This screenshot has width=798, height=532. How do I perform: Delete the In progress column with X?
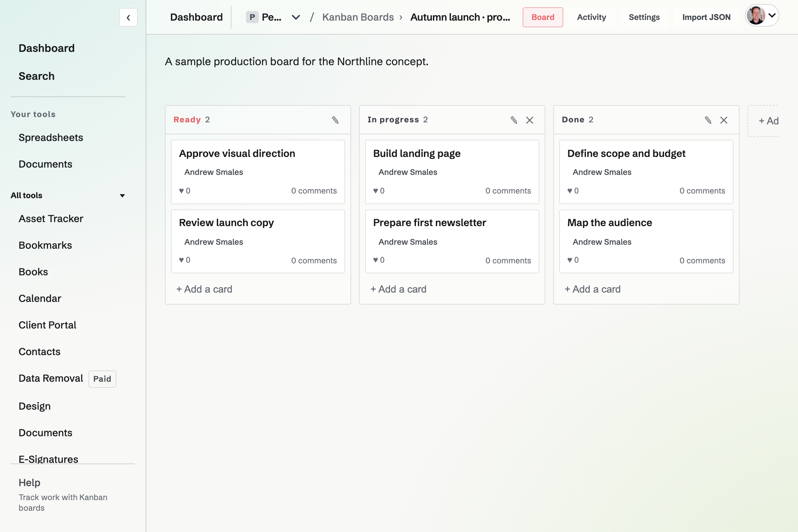pyautogui.click(x=530, y=120)
